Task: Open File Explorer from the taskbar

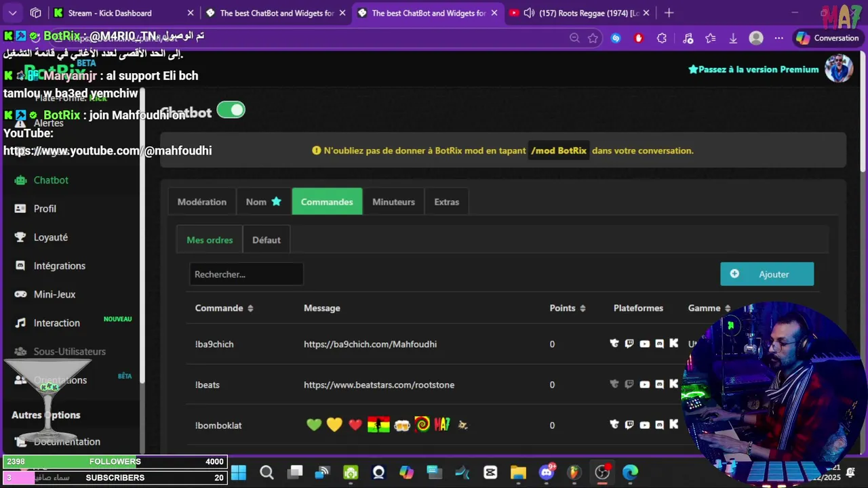Action: [518, 472]
